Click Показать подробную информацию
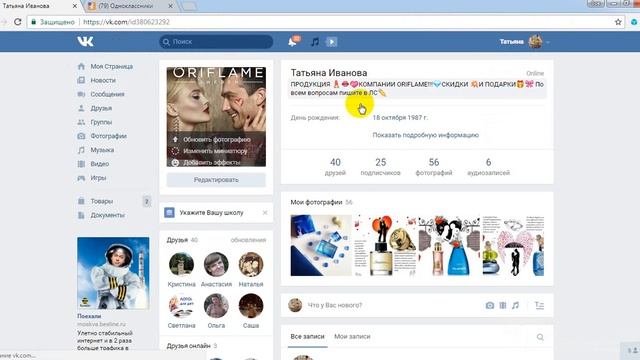 coord(425,135)
